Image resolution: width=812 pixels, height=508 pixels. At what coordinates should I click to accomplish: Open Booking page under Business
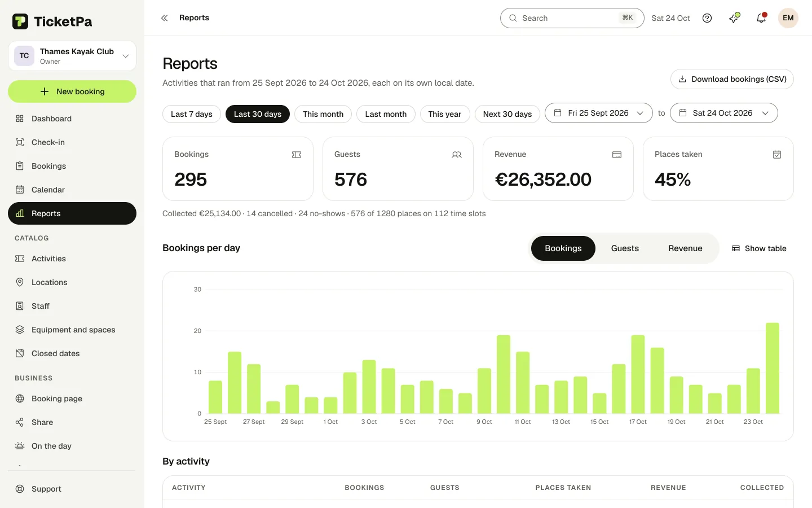(72, 398)
